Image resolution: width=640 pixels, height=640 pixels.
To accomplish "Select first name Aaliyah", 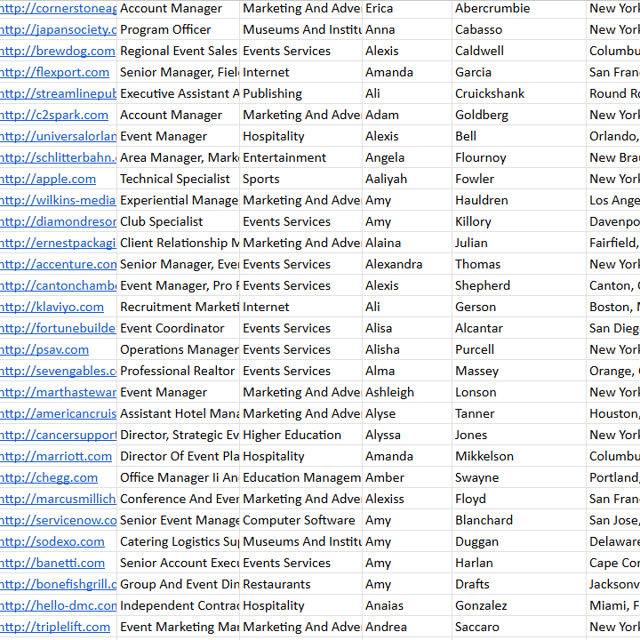I will pos(407,179).
